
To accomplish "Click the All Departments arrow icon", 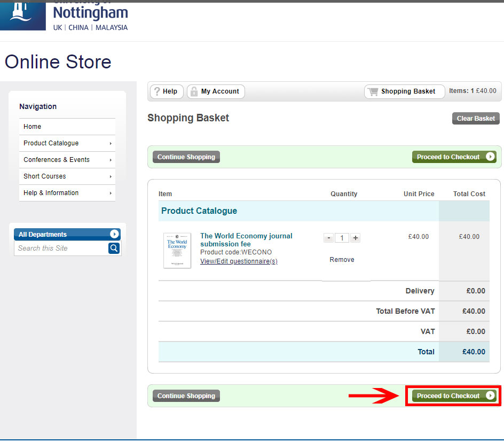I will pyautogui.click(x=114, y=234).
